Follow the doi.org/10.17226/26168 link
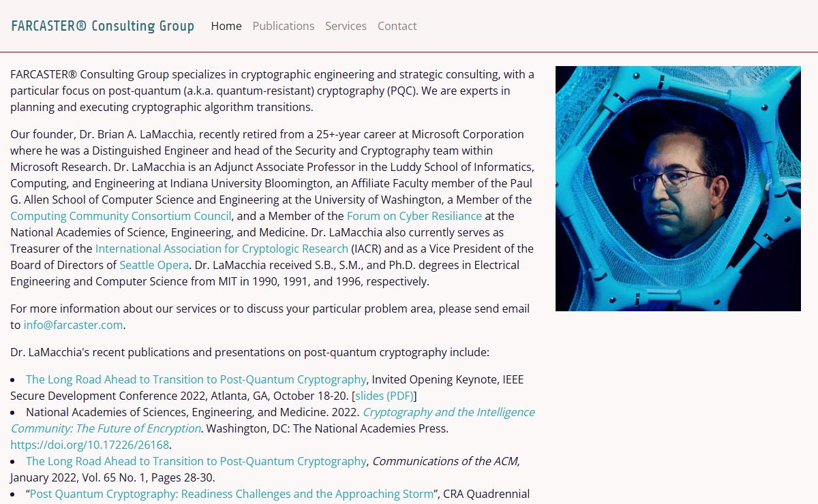Image resolution: width=818 pixels, height=504 pixels. (89, 445)
